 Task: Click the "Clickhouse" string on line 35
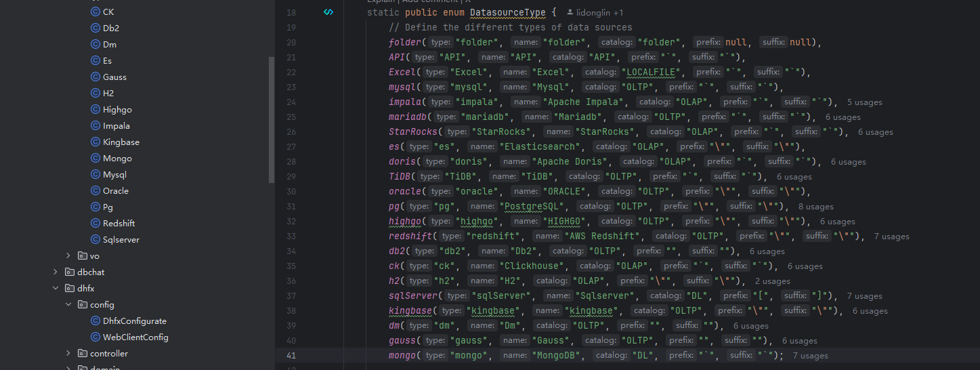[x=533, y=266]
